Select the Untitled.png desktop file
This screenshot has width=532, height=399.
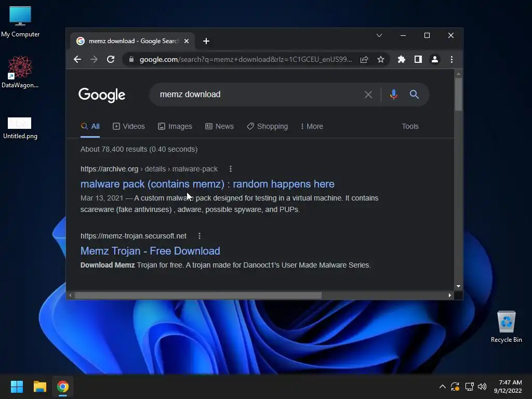click(20, 128)
